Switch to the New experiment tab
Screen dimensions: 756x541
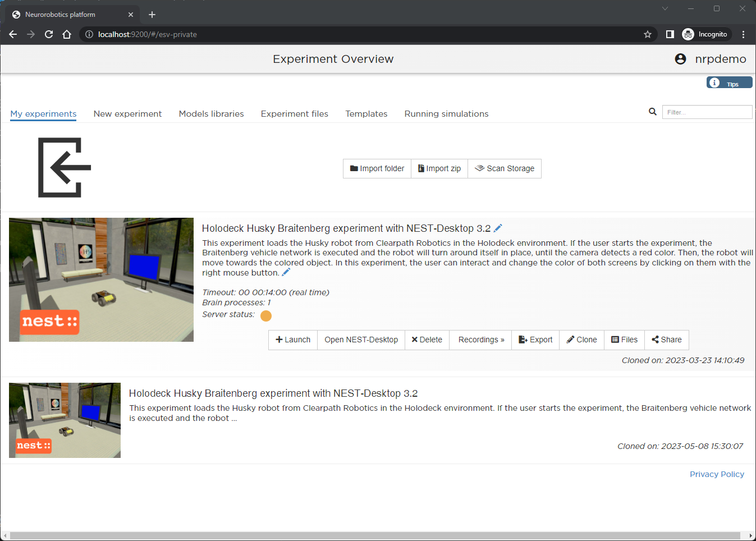(127, 113)
